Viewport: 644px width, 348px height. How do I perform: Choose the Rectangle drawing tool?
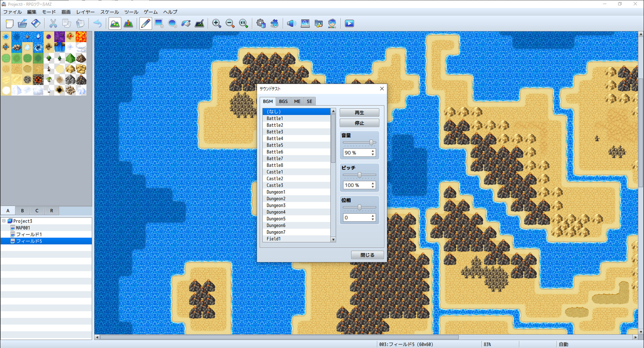[159, 23]
